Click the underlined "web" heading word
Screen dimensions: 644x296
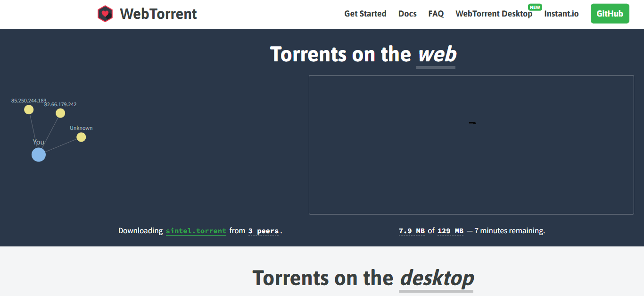point(437,54)
